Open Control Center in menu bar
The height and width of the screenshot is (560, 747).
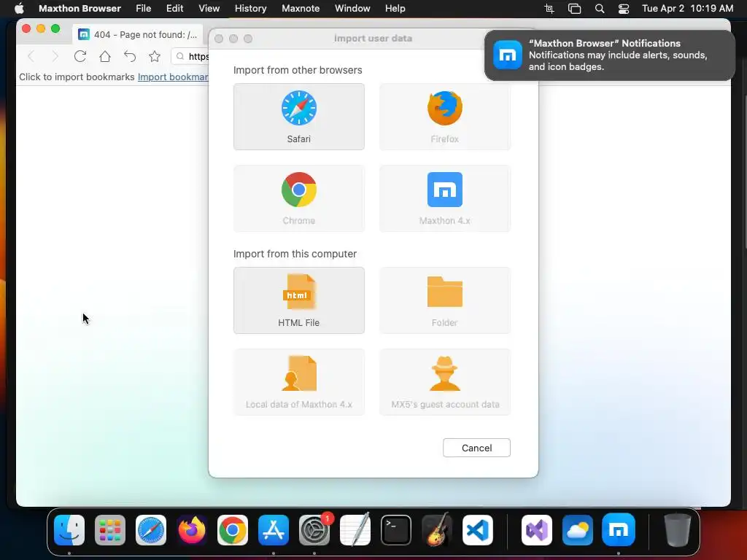pyautogui.click(x=624, y=9)
